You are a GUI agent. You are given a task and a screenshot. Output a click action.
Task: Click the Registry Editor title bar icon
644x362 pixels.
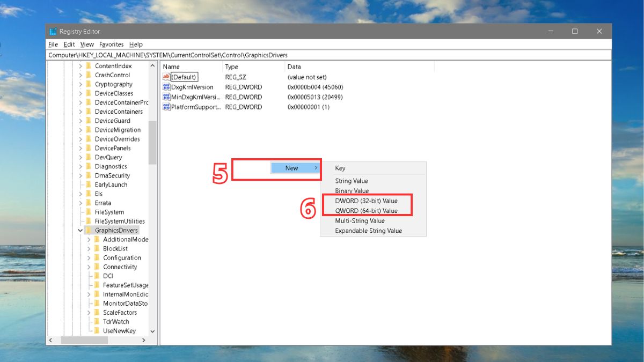(x=52, y=31)
